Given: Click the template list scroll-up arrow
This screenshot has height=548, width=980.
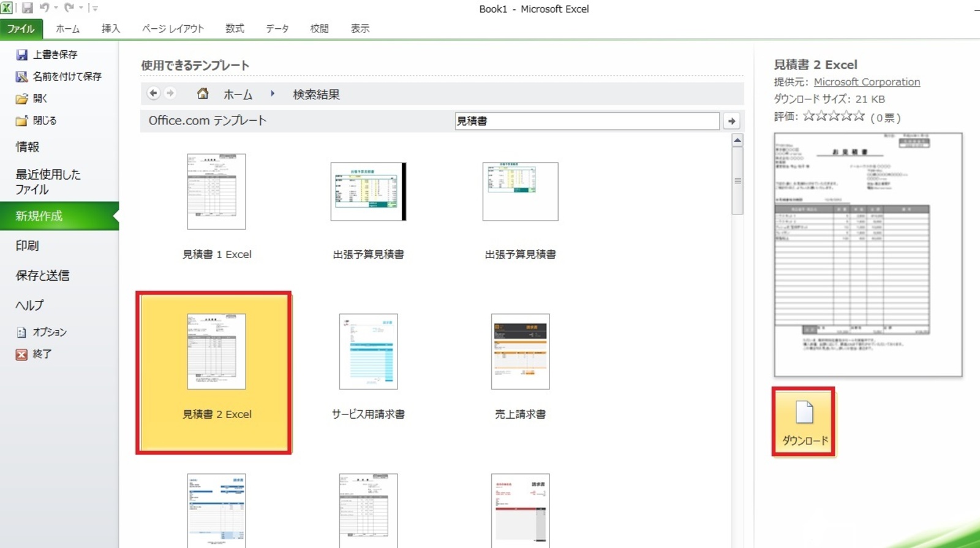Looking at the screenshot, I should pyautogui.click(x=737, y=140).
